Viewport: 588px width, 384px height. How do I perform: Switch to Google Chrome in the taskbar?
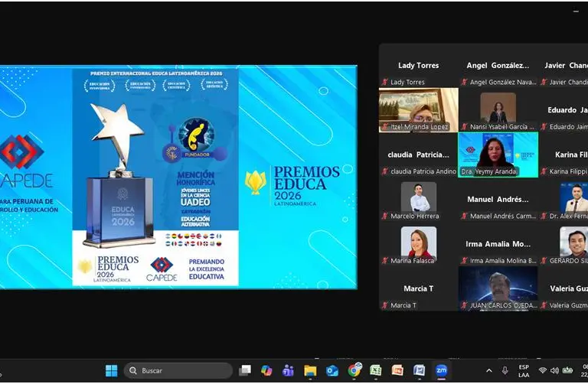354,371
